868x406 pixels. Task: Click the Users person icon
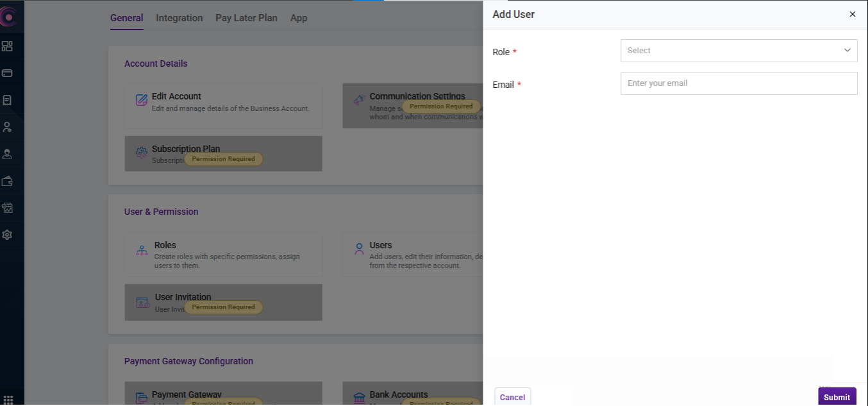click(x=359, y=250)
